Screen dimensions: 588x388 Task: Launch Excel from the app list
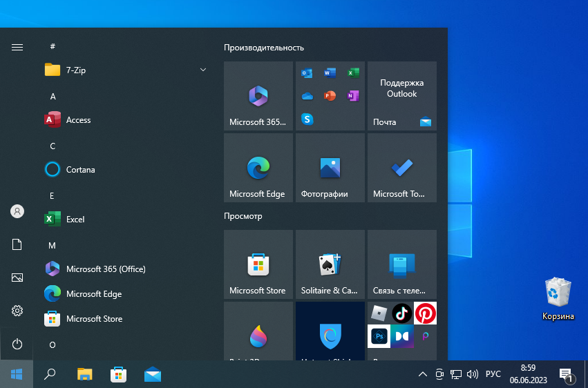127,219
